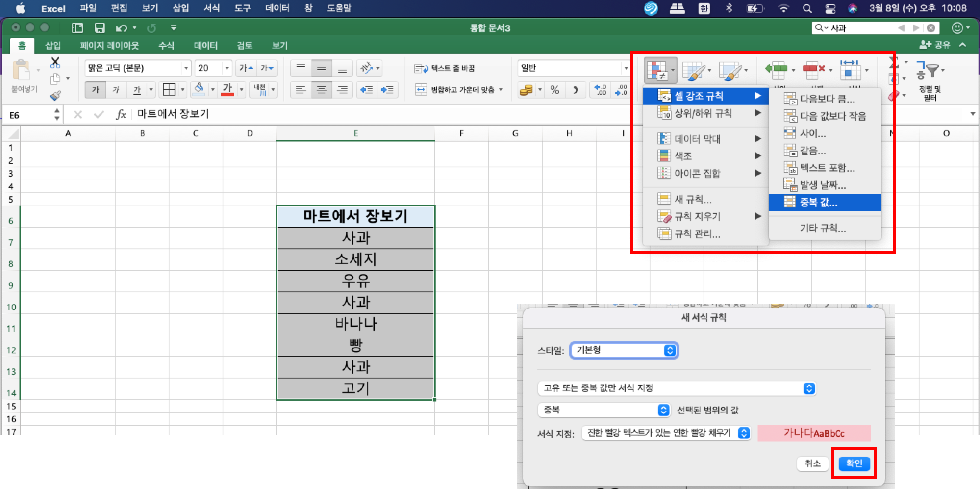The image size is (980, 489).
Task: Choose 텍스트 포함... rule option
Action: pyautogui.click(x=825, y=168)
